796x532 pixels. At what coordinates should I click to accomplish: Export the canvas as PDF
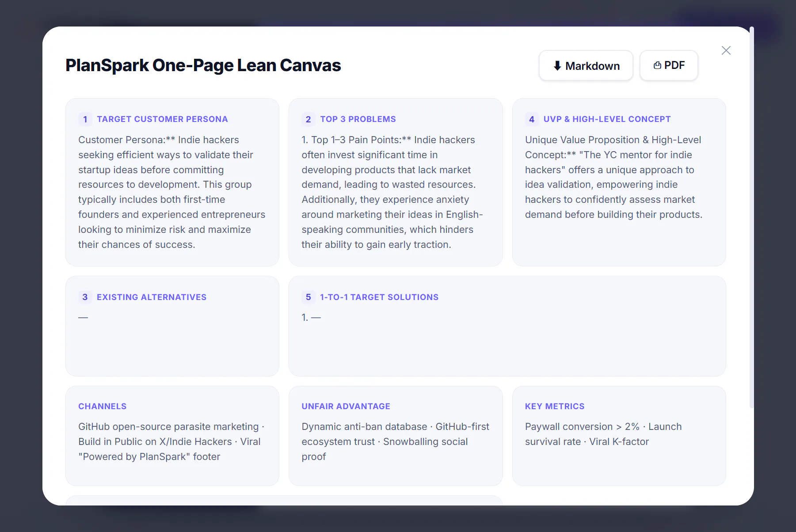click(x=669, y=65)
